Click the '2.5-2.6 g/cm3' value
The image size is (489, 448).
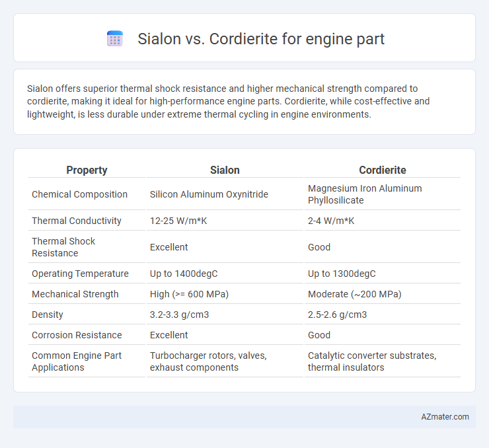click(x=338, y=315)
